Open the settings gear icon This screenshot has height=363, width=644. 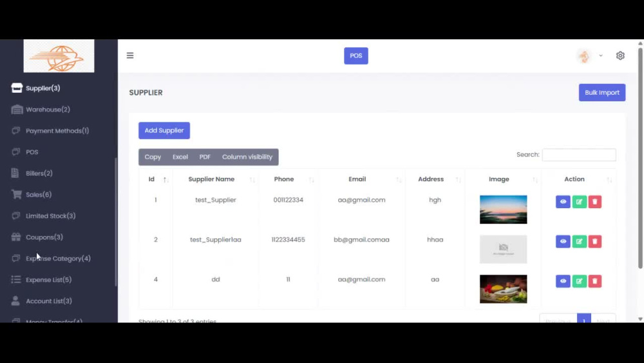620,55
